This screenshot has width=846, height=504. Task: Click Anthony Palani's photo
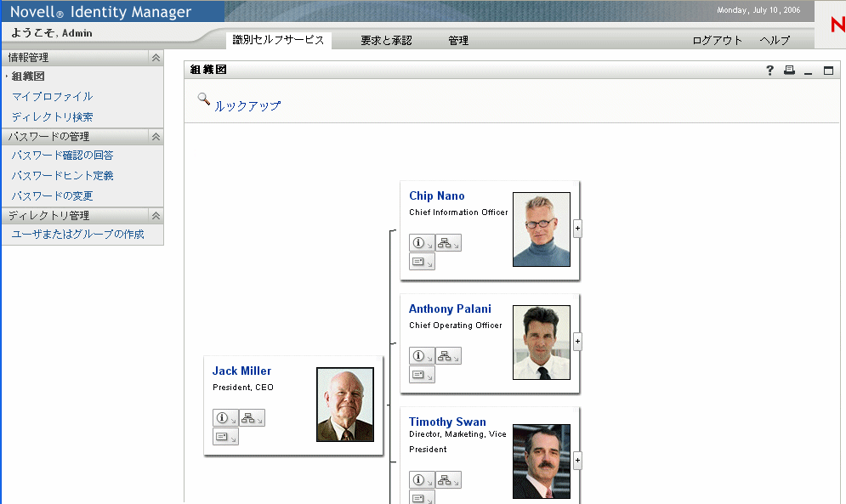(541, 343)
